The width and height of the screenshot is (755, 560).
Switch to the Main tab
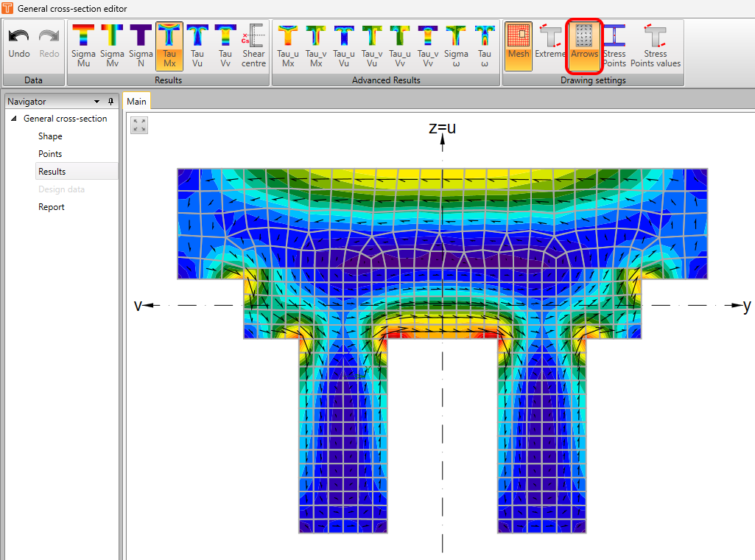136,102
